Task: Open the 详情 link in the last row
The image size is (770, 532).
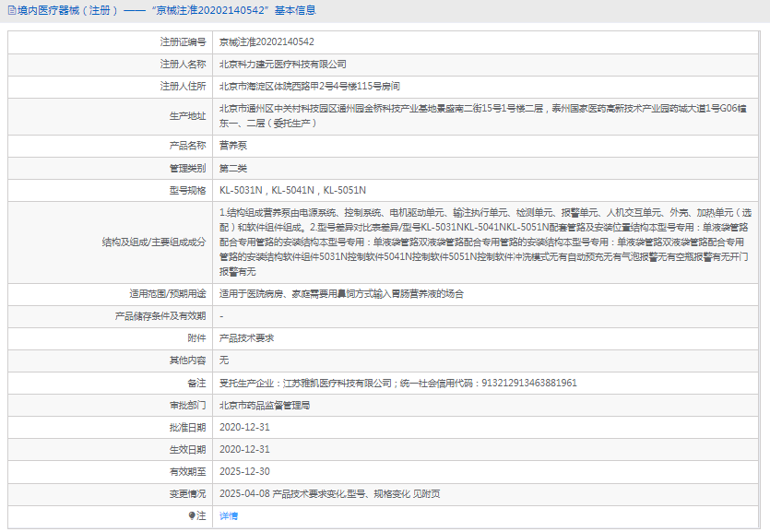Action: click(x=229, y=515)
